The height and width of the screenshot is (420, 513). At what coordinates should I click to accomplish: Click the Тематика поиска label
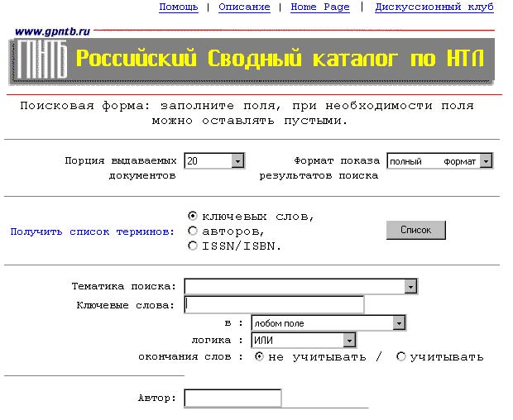[124, 286]
